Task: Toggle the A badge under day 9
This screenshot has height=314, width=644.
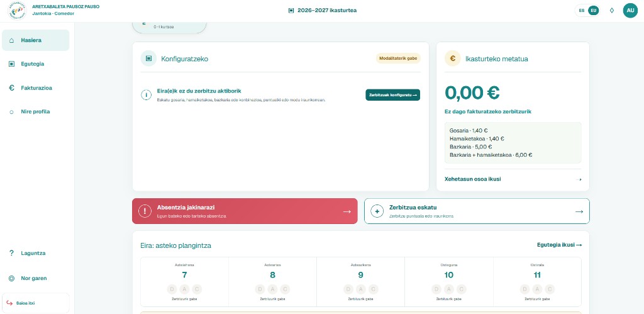Action: pyautogui.click(x=360, y=289)
